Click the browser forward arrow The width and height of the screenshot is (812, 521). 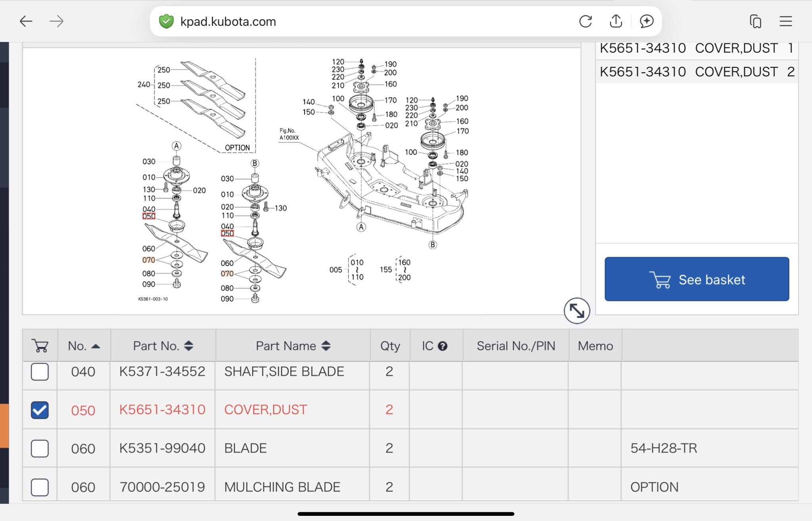tap(57, 21)
